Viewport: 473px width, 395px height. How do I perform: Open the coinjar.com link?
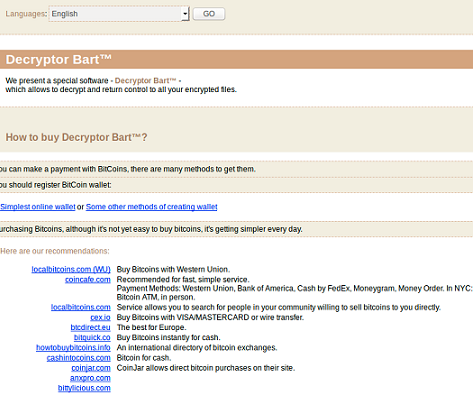(91, 368)
